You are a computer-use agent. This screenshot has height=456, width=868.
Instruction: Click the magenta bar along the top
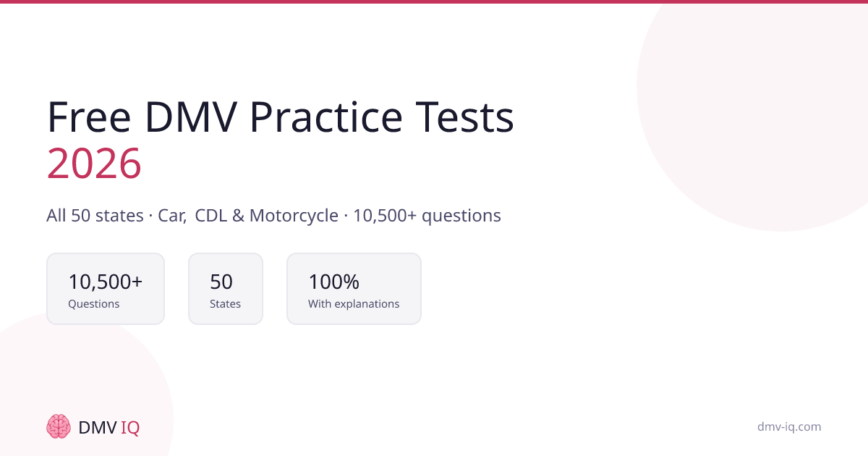pos(434,1)
